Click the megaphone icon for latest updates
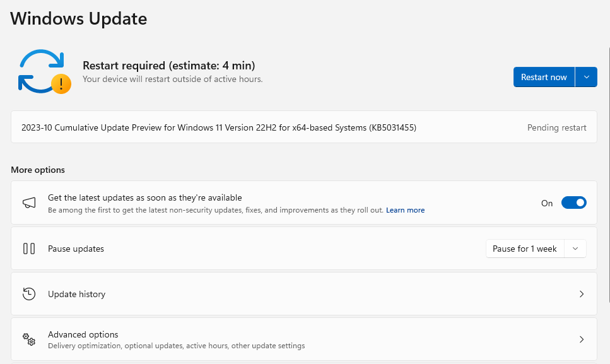Viewport: 610px width, 364px height. click(x=29, y=203)
